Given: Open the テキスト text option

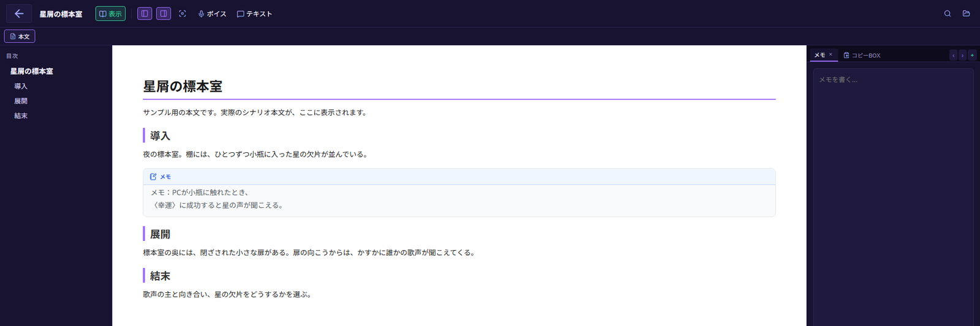Looking at the screenshot, I should (x=254, y=13).
